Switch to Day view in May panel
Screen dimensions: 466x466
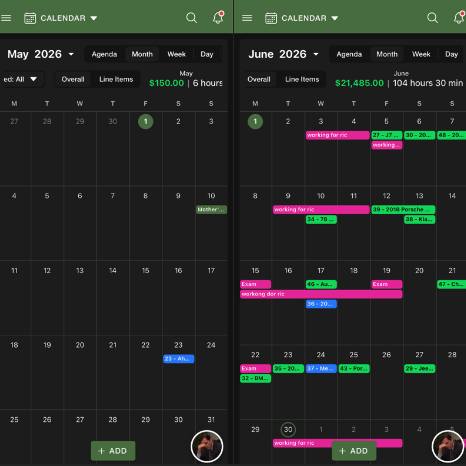click(x=207, y=54)
